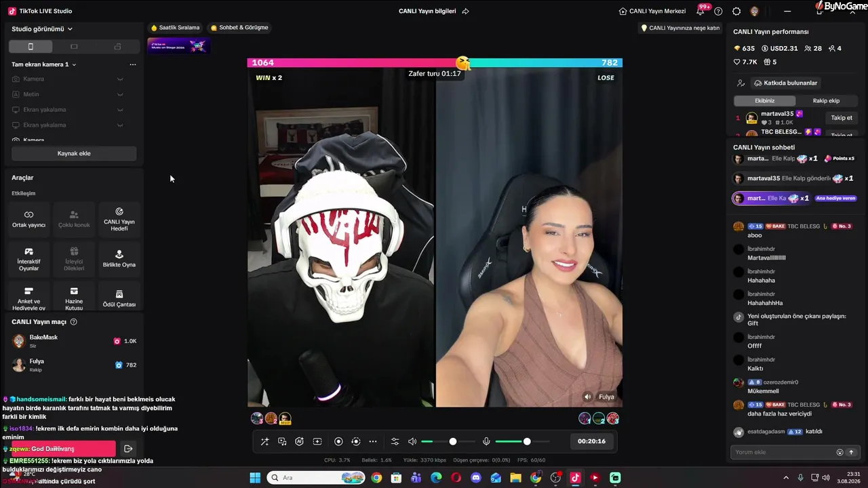
Task: Click the Music on Stage banner thumbnail
Action: [x=179, y=45]
